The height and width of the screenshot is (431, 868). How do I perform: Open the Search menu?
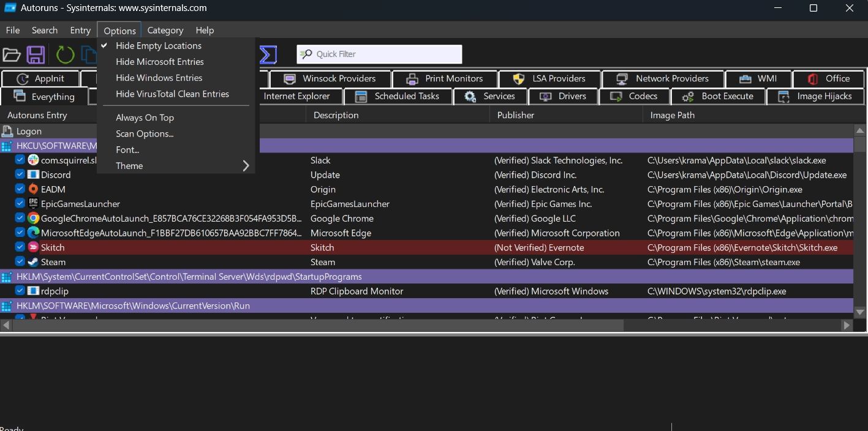(45, 30)
